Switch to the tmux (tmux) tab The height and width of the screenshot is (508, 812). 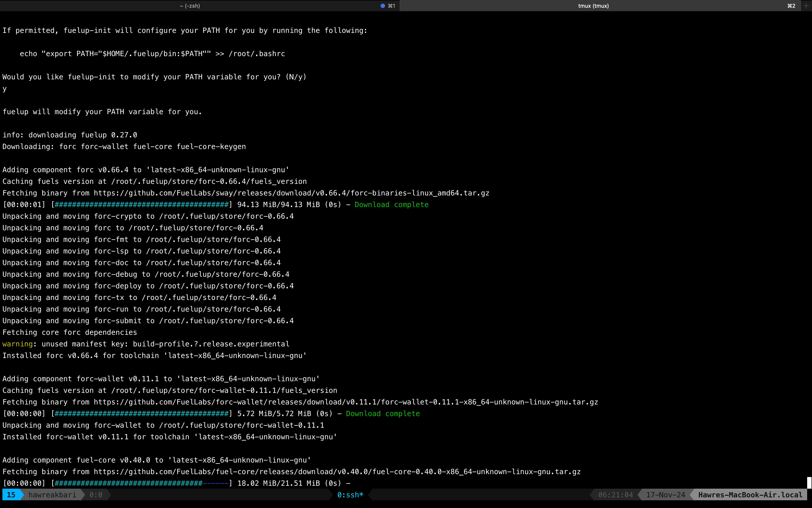point(593,6)
